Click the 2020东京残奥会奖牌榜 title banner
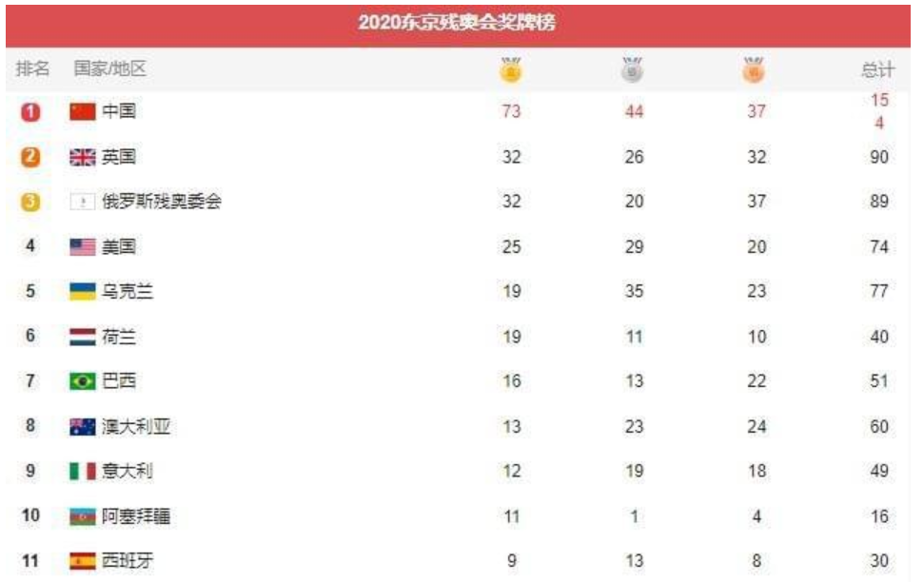The width and height of the screenshot is (924, 582). [458, 25]
